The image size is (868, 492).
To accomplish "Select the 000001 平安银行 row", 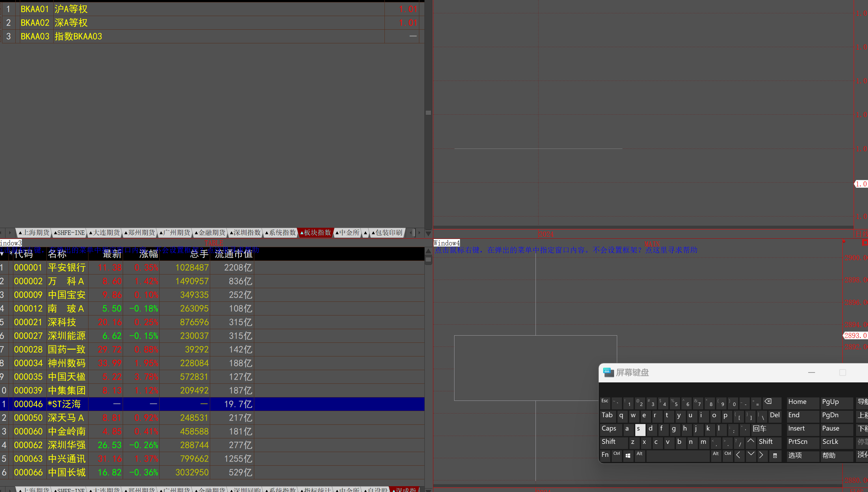I will tap(212, 268).
